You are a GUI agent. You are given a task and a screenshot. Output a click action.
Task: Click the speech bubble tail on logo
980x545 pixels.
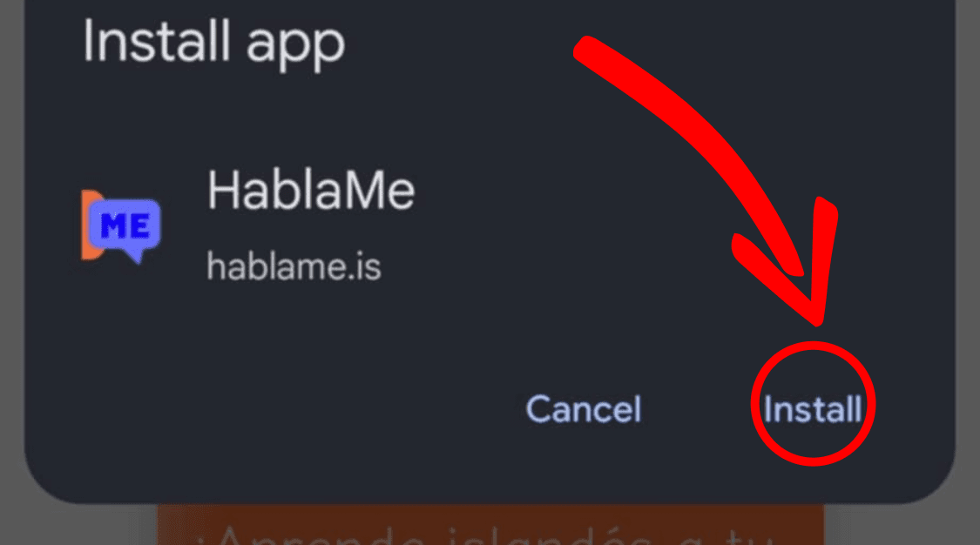tap(134, 256)
